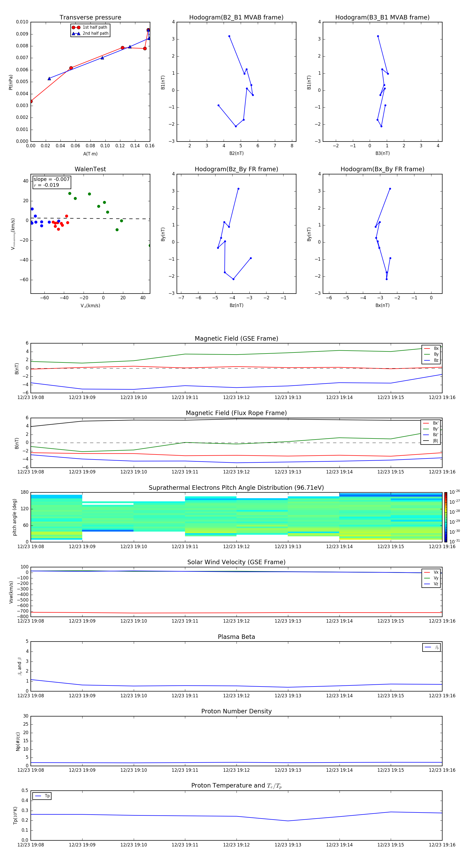This screenshot has width=473, height=868.
Task: Click the 'WalenTest' plot title
Action: [x=90, y=169]
